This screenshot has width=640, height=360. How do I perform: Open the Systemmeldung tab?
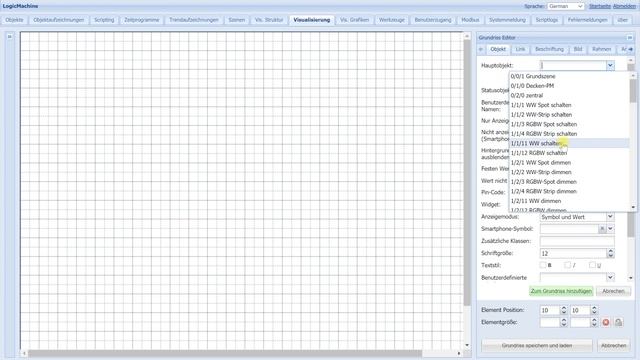[x=507, y=20]
